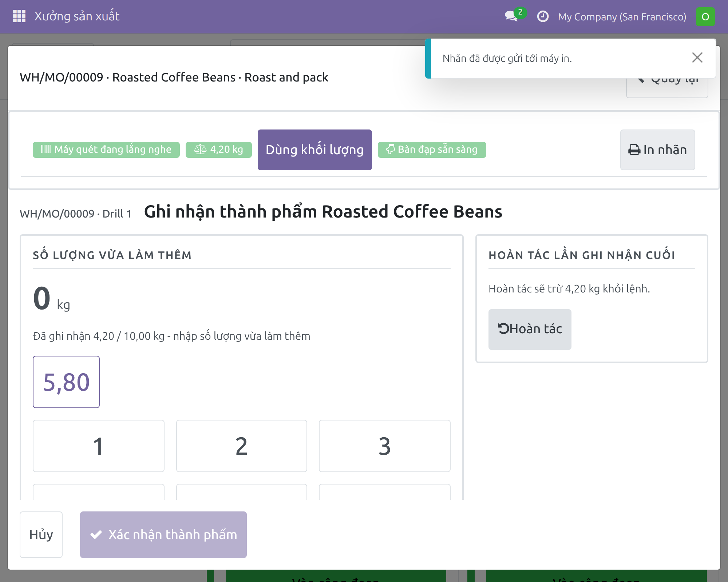Toggle the Dùng khối lượng button
Viewport: 728px width, 582px height.
(315, 150)
